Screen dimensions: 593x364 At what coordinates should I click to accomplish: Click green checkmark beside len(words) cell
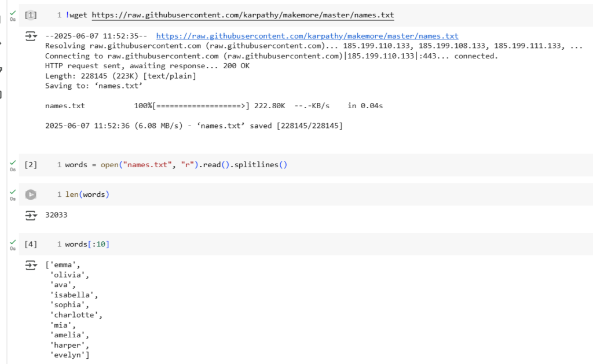click(12, 192)
